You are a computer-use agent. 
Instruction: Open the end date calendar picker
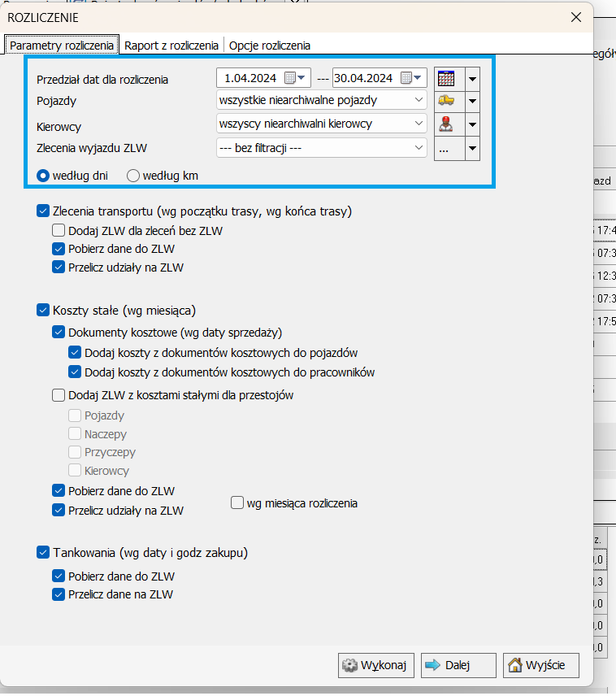coord(412,78)
